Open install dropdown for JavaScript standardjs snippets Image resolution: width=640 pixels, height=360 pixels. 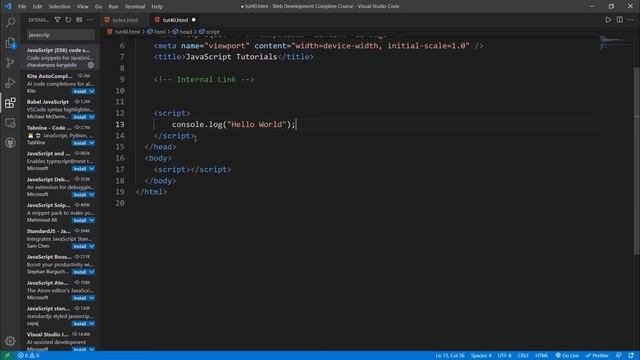pos(92,324)
